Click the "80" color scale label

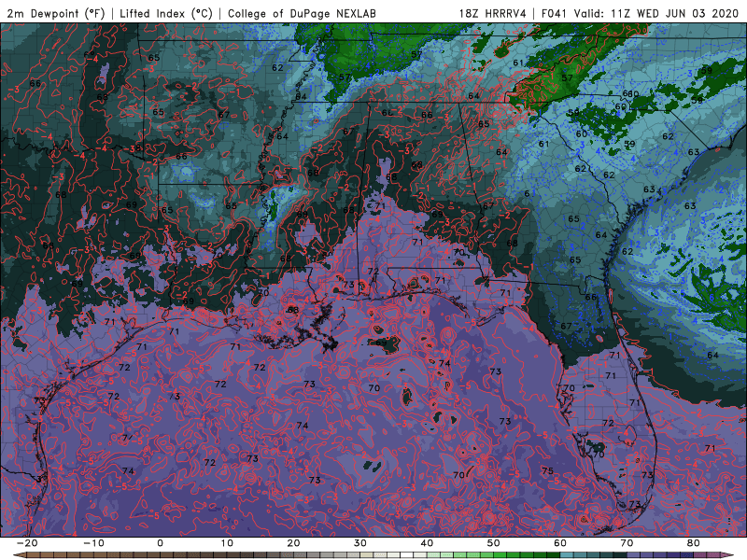tap(694, 543)
